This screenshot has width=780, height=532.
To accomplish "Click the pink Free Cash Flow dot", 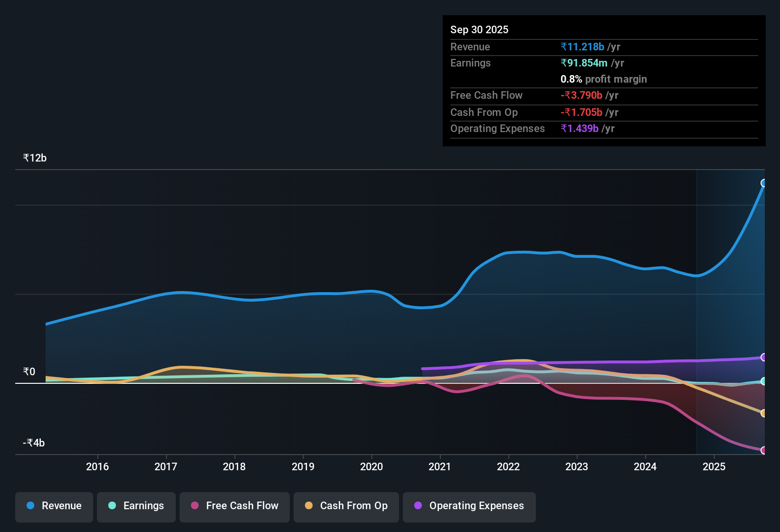I will pyautogui.click(x=195, y=506).
